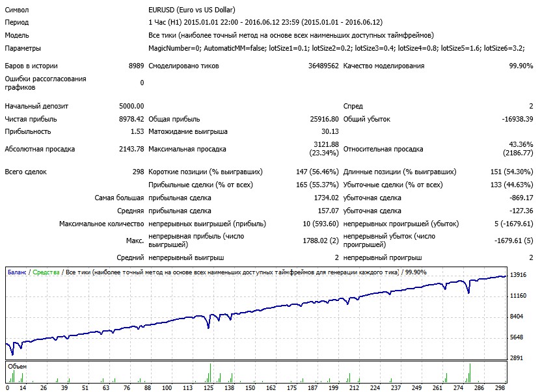The image size is (540, 392).
Task: Click loss trades value 133 (44.63%)
Action: pyautogui.click(x=512, y=185)
